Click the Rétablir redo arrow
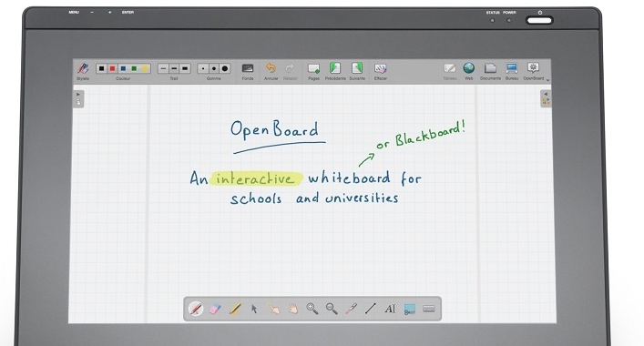 [x=290, y=67]
